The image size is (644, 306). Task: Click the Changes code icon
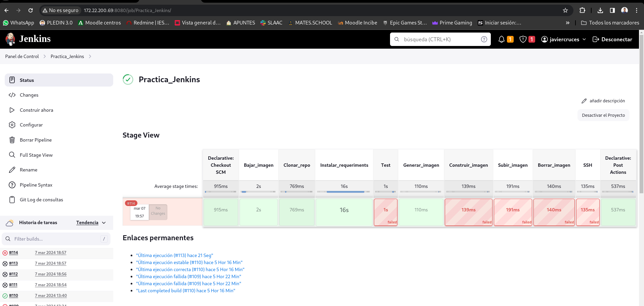[x=12, y=95]
